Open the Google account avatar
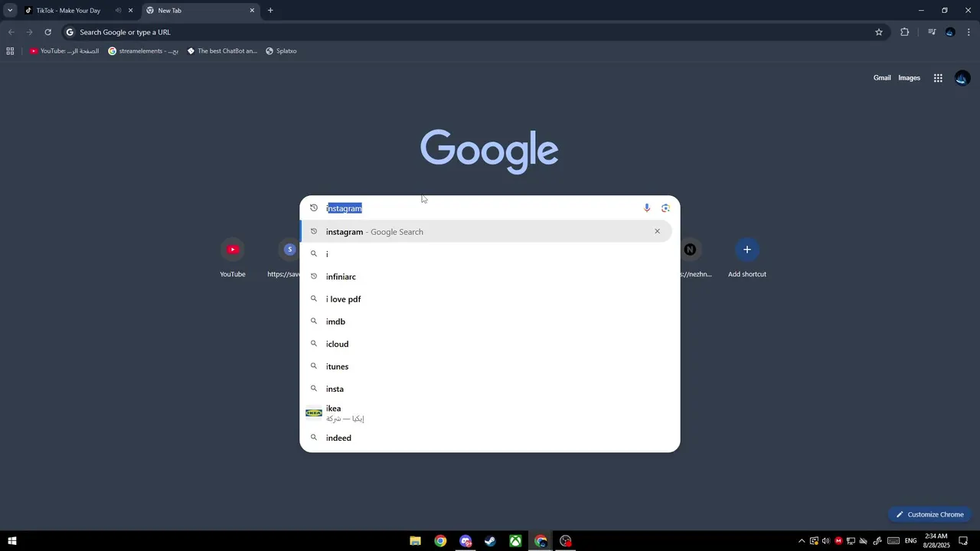980x551 pixels. click(962, 78)
